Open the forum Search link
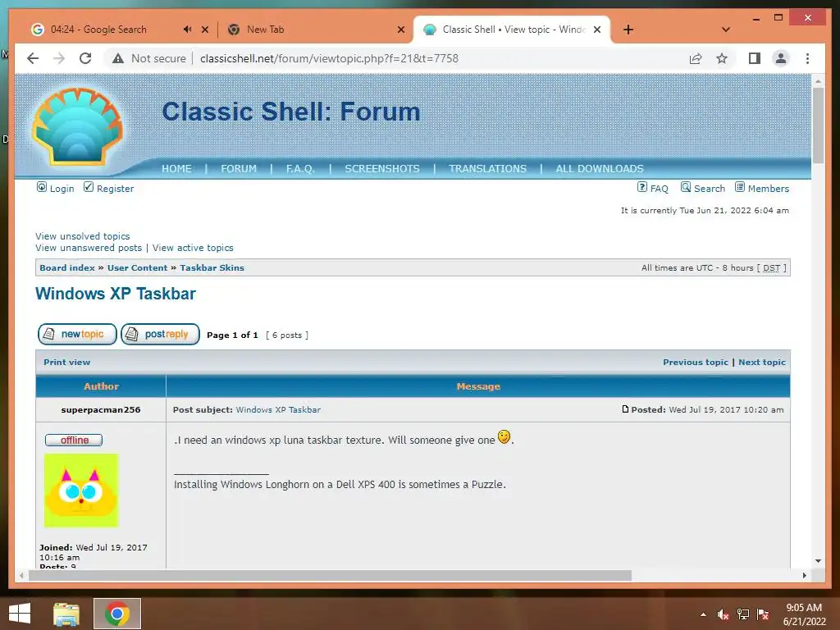The width and height of the screenshot is (840, 630). 710,189
